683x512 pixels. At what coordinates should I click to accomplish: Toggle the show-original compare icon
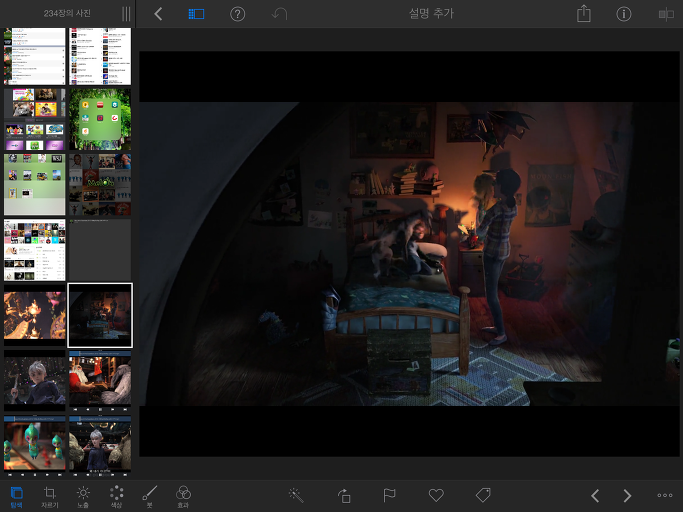666,14
